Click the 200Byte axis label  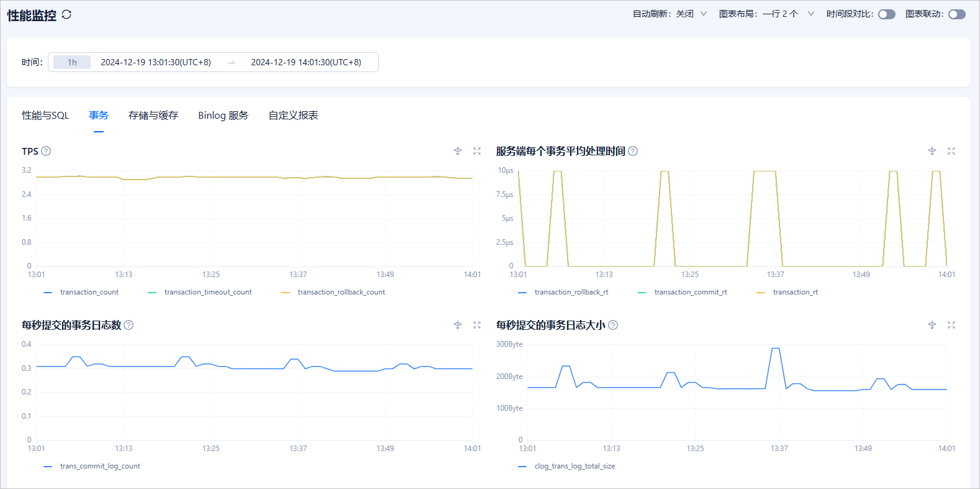coord(509,377)
